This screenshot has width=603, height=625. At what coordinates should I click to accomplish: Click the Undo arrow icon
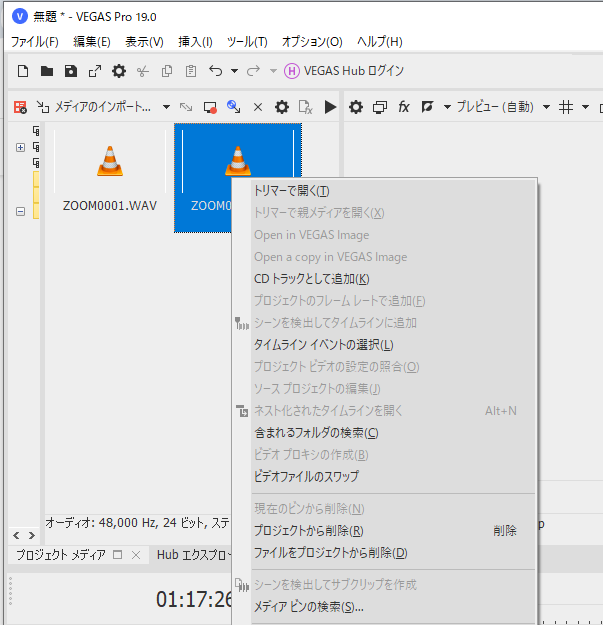215,71
